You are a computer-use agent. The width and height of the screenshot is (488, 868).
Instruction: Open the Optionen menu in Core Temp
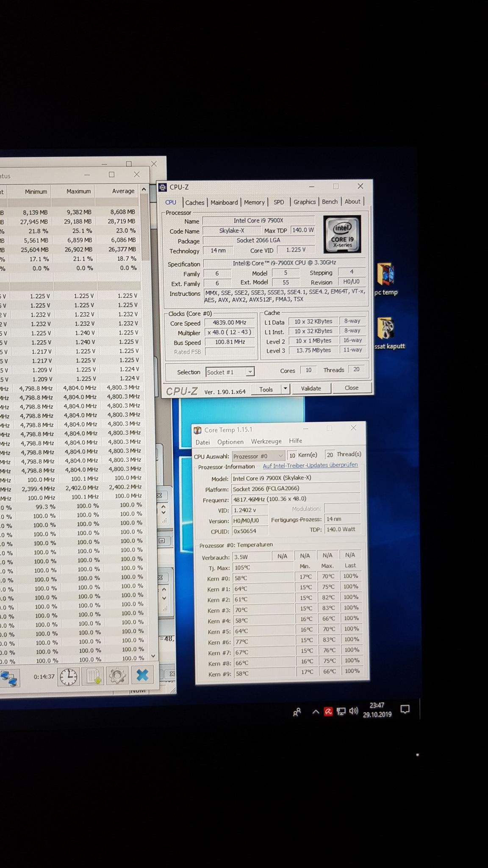(x=230, y=442)
